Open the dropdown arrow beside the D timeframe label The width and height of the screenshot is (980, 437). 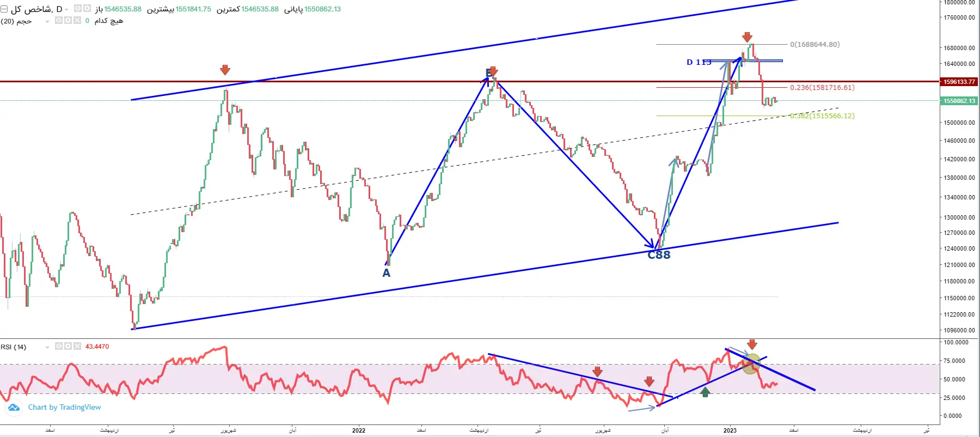click(x=67, y=10)
